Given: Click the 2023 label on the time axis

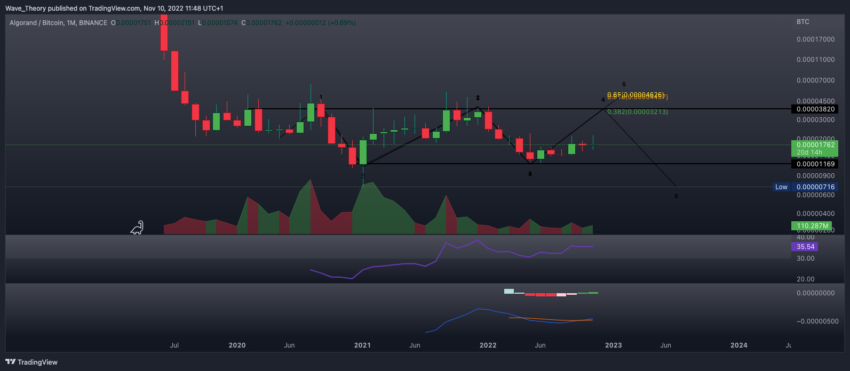Looking at the screenshot, I should click(613, 345).
